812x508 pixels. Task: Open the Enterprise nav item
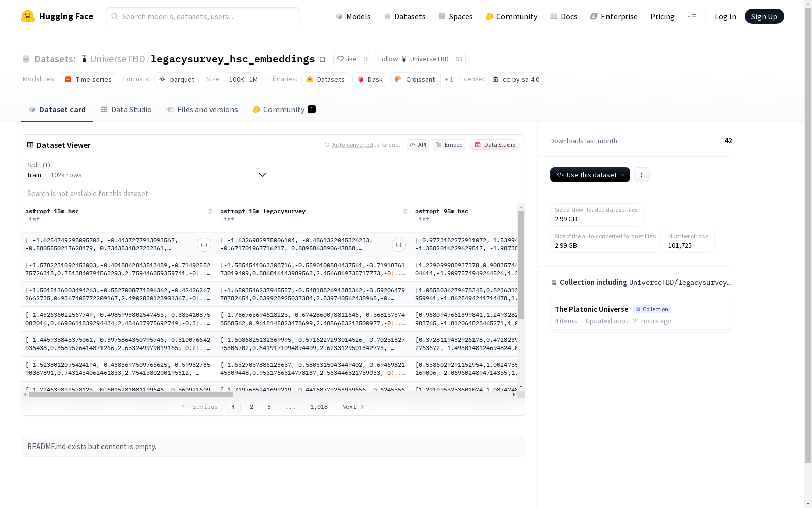pyautogui.click(x=614, y=16)
